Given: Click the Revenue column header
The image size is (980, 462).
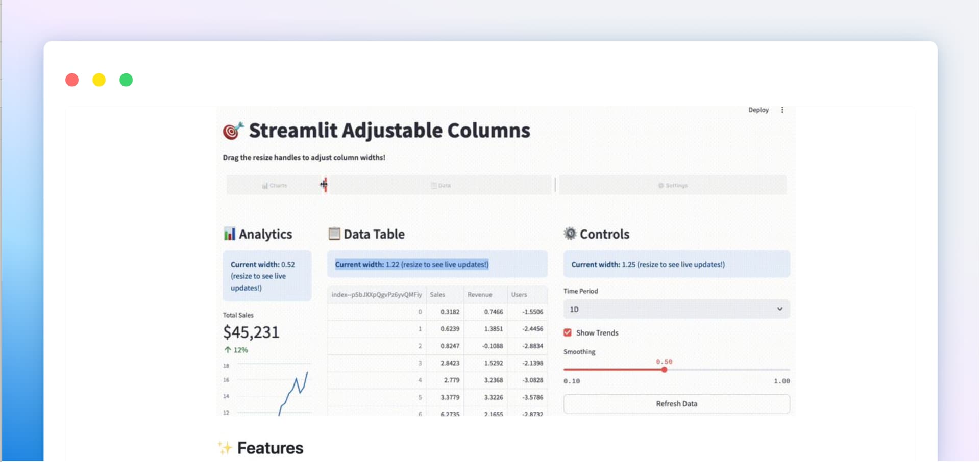Looking at the screenshot, I should 485,295.
